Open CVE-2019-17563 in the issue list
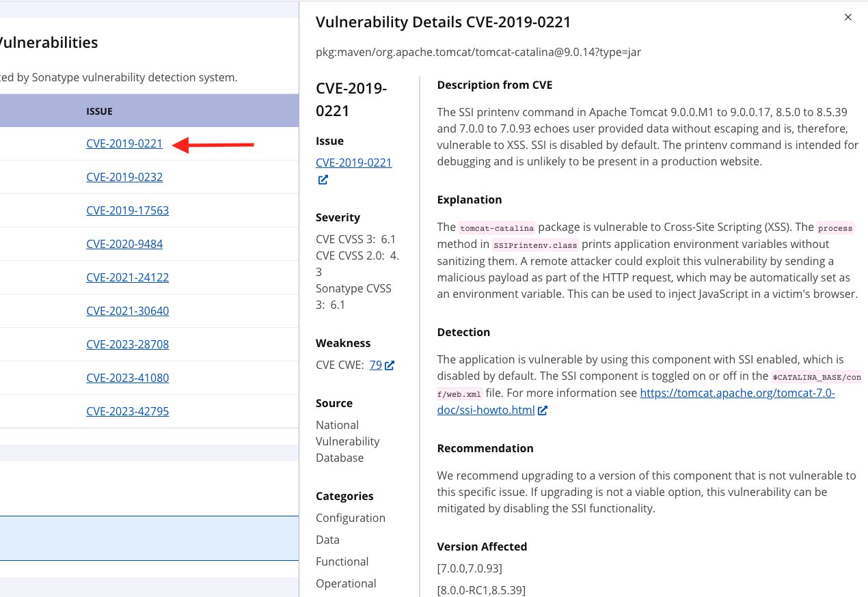868x597 pixels. (128, 210)
